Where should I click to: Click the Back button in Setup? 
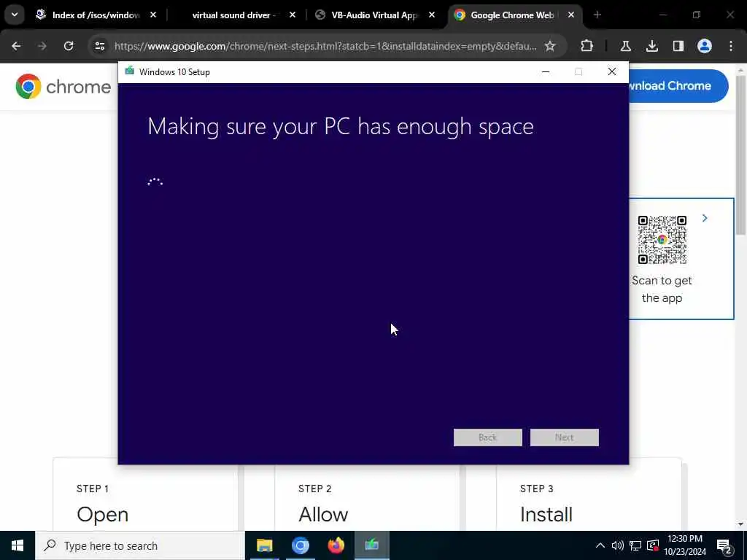(x=488, y=437)
